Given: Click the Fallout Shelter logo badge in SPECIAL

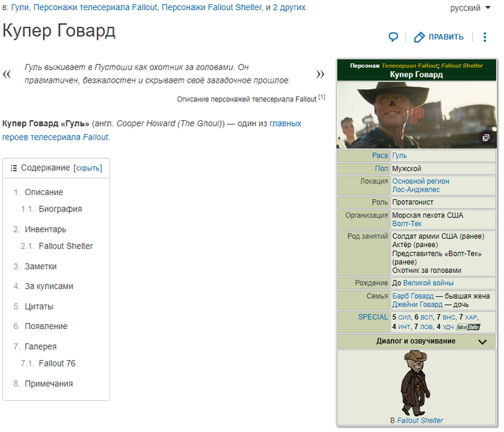Looking at the screenshot, I should click(468, 327).
